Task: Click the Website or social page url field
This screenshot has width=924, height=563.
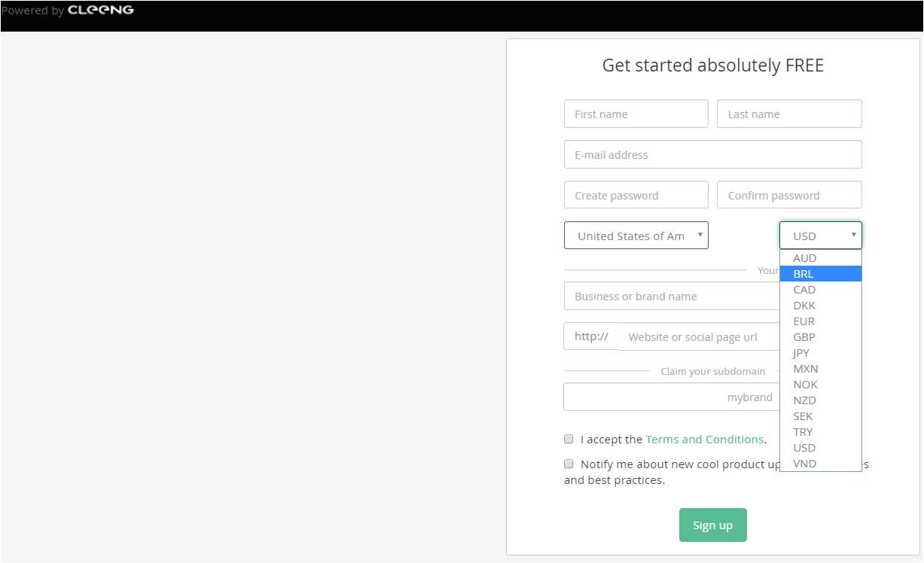Action: (699, 336)
